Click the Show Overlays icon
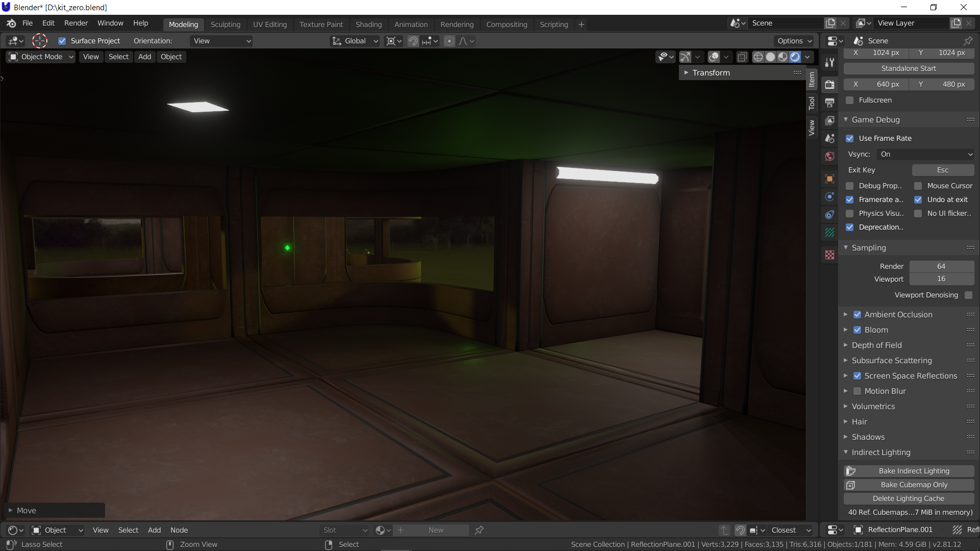Image resolution: width=980 pixels, height=551 pixels. coord(714,57)
